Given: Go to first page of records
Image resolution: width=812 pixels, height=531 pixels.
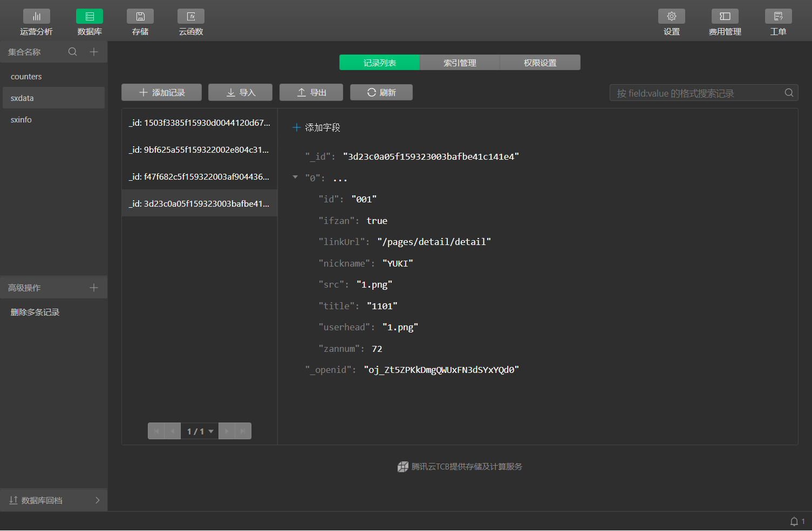Looking at the screenshot, I should point(156,431).
